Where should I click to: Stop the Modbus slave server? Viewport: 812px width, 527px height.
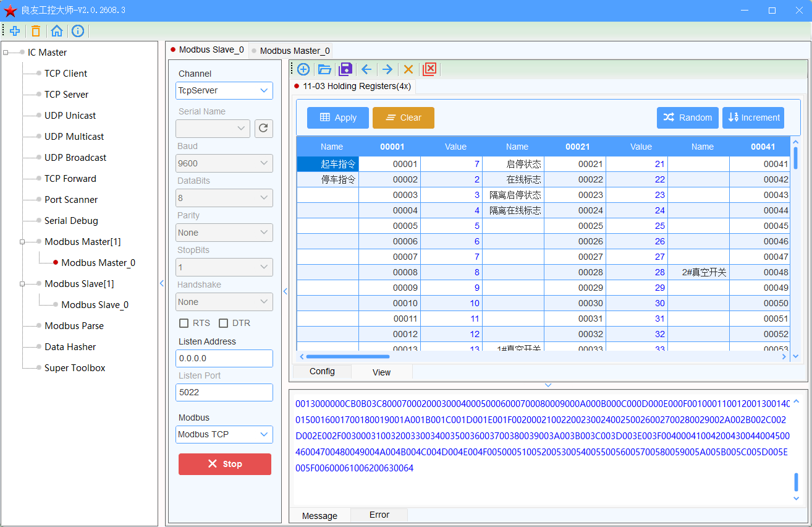225,464
